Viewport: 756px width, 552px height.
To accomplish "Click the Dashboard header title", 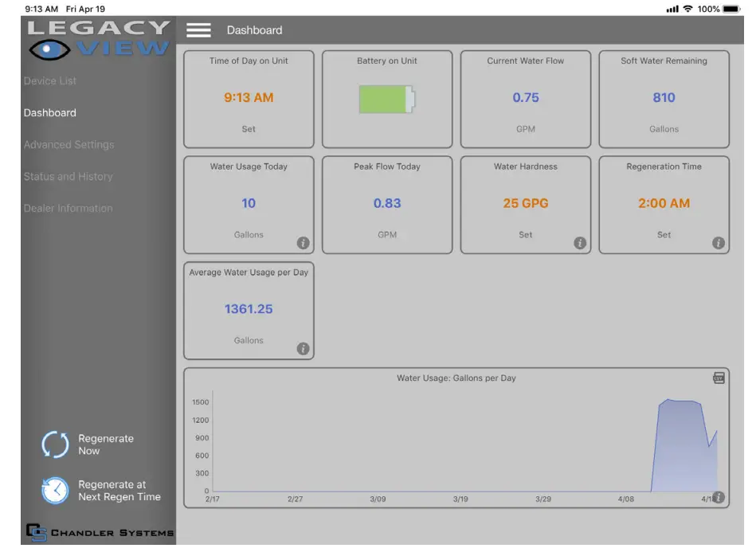I will click(254, 30).
